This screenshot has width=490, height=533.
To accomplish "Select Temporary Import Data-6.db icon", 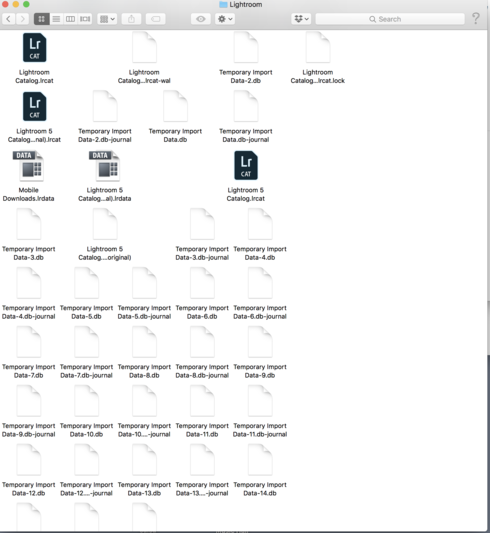I will [x=202, y=283].
